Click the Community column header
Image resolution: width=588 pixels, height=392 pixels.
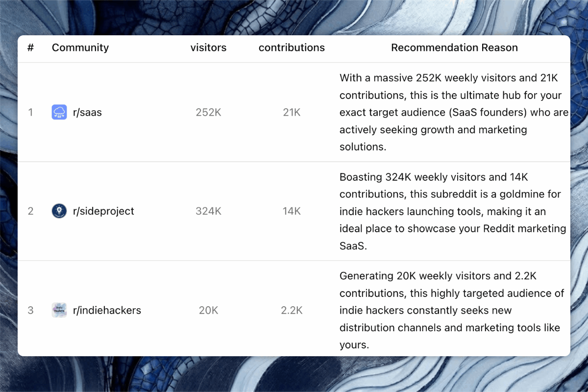pyautogui.click(x=80, y=48)
